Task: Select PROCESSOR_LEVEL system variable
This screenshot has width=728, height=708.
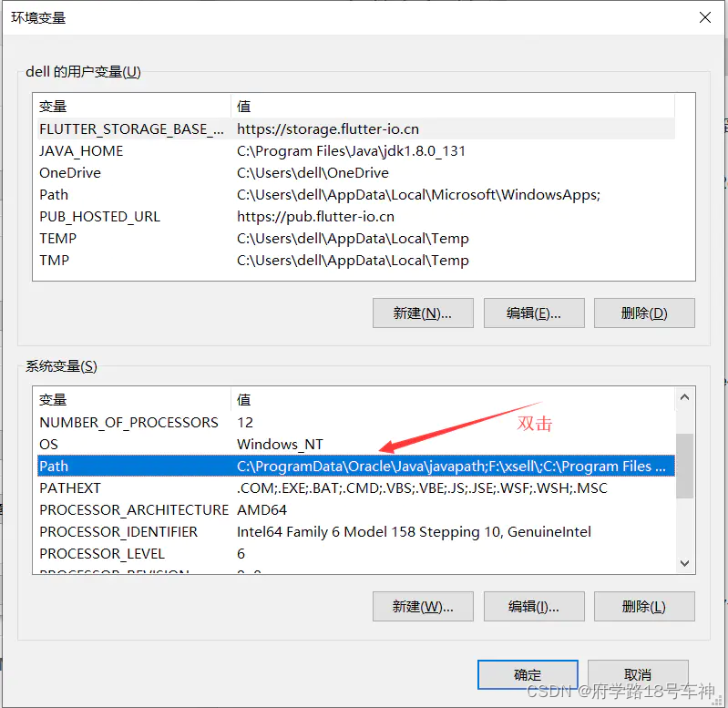Action: coord(356,553)
